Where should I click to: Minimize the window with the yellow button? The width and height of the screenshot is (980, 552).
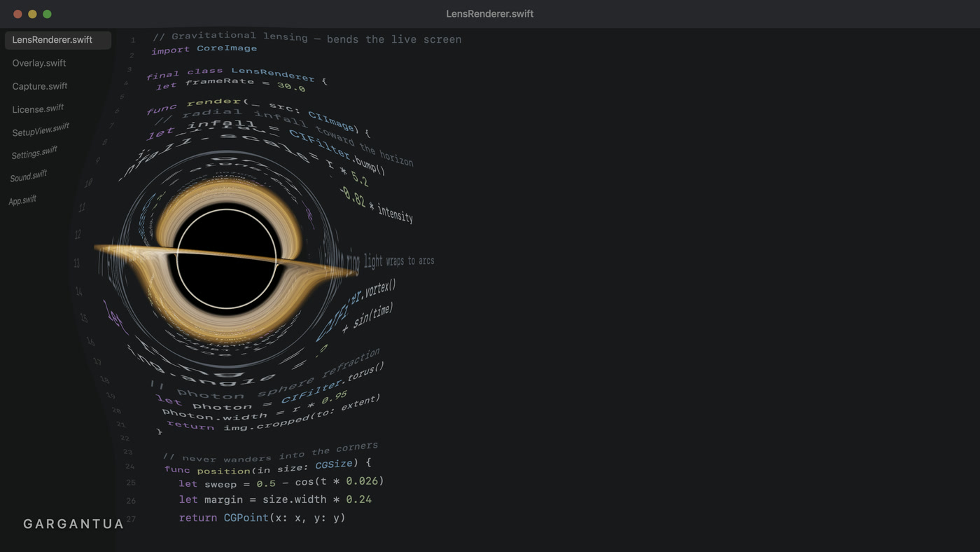(x=32, y=14)
